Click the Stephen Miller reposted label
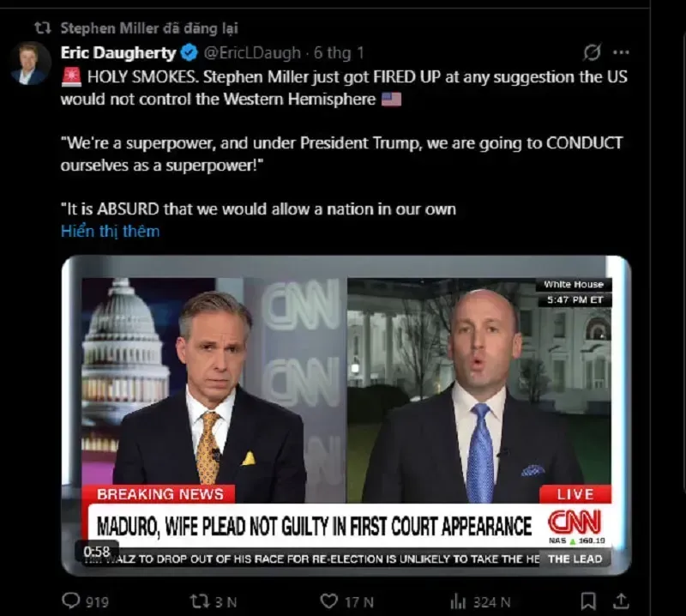The width and height of the screenshot is (686, 616). coord(149,28)
